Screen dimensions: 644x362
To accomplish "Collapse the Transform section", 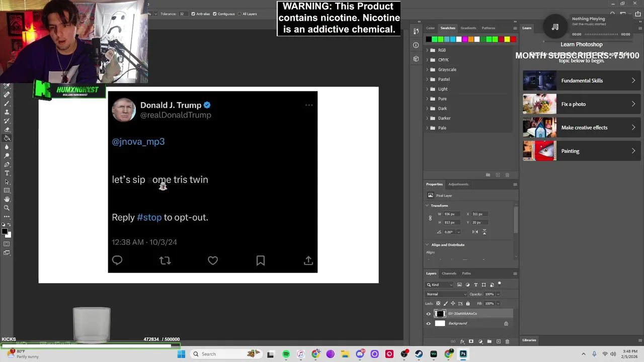I will pyautogui.click(x=427, y=206).
